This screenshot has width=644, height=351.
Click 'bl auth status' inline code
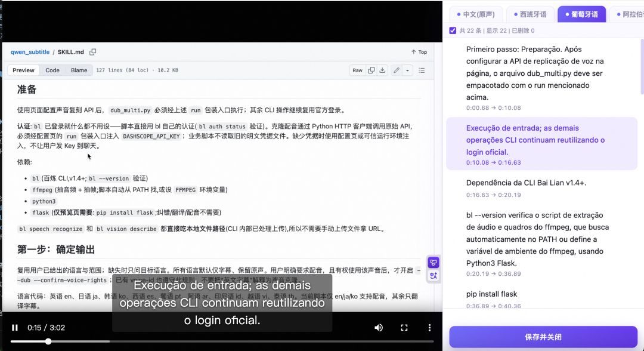coord(222,127)
